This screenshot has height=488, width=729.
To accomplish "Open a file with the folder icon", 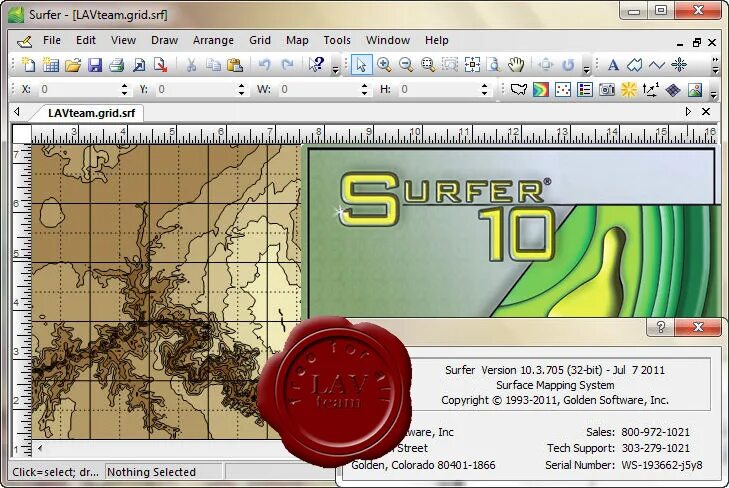I will [73, 65].
